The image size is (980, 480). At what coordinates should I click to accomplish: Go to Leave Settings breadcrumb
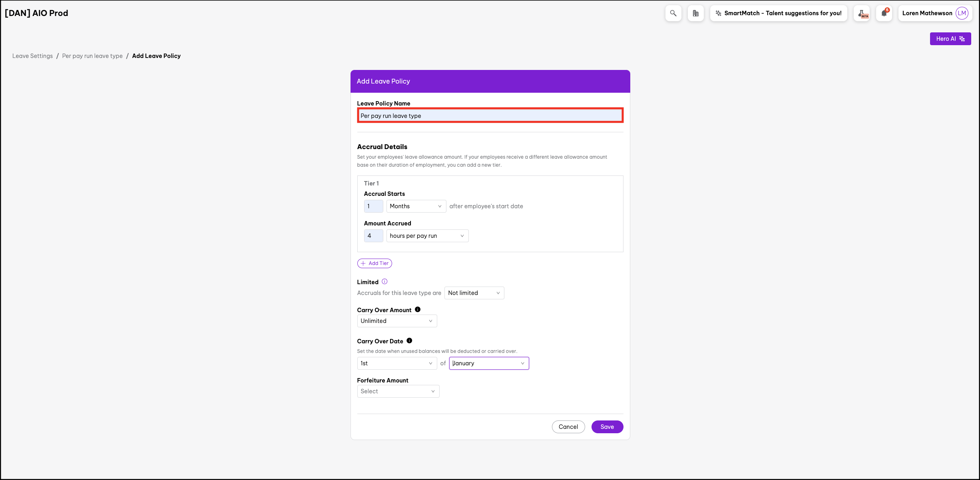tap(32, 56)
